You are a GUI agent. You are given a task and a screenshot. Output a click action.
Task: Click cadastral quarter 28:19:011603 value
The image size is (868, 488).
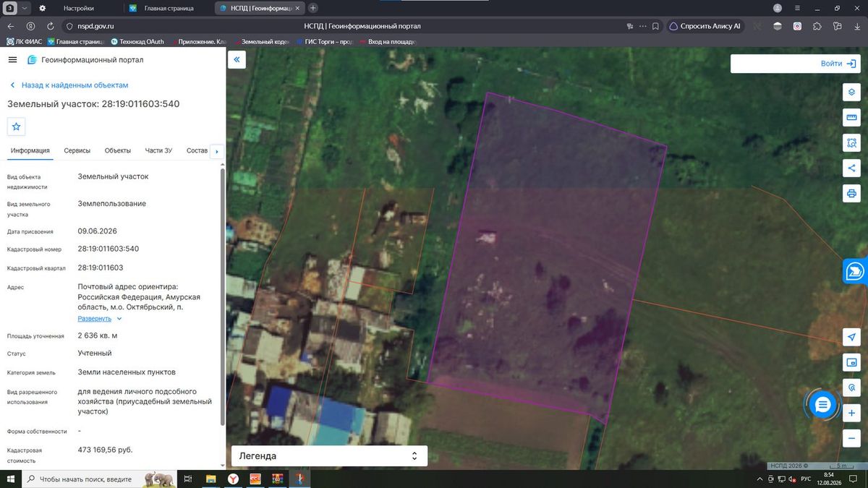[101, 267]
